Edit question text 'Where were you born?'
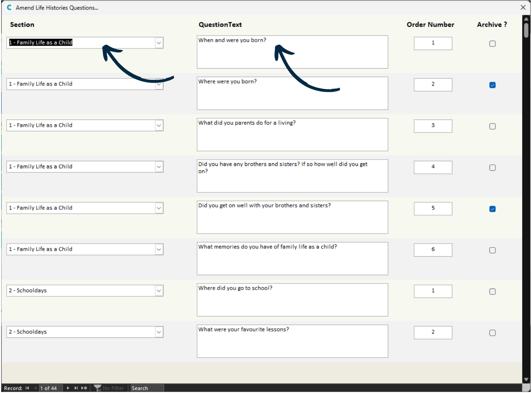This screenshot has width=532, height=393. click(x=292, y=93)
